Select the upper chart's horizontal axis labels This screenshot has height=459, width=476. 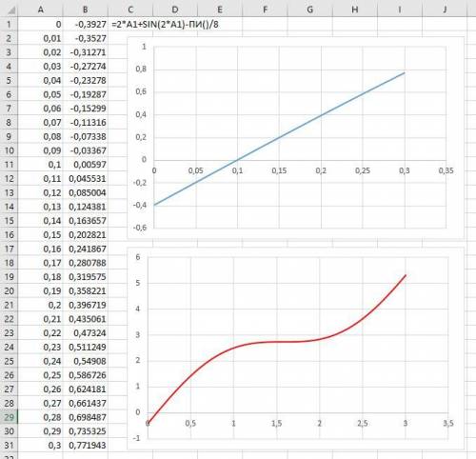[300, 170]
